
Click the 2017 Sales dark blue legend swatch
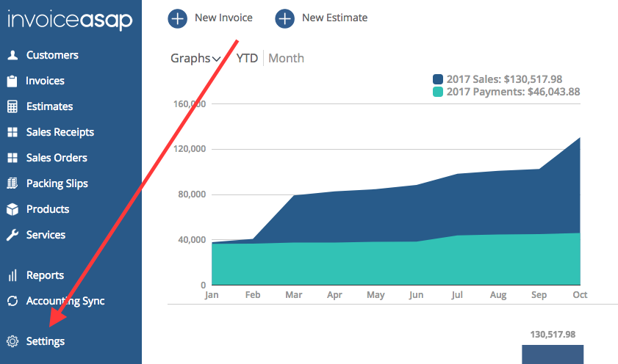(438, 79)
